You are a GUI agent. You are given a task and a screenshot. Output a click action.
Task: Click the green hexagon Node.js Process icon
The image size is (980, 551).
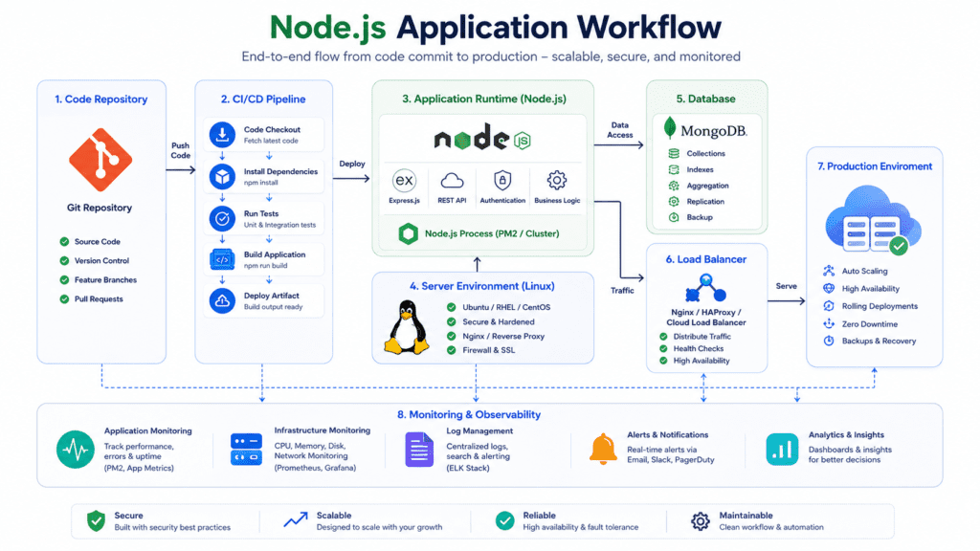[x=408, y=233]
